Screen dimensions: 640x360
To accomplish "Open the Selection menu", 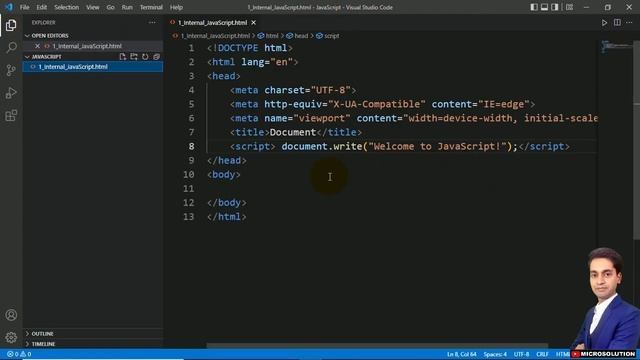I will pos(67,7).
